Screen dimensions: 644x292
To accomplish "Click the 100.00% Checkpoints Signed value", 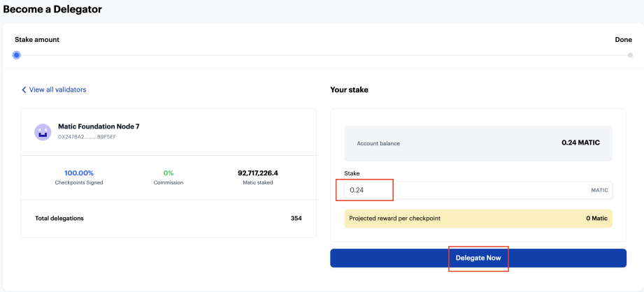I will [79, 173].
